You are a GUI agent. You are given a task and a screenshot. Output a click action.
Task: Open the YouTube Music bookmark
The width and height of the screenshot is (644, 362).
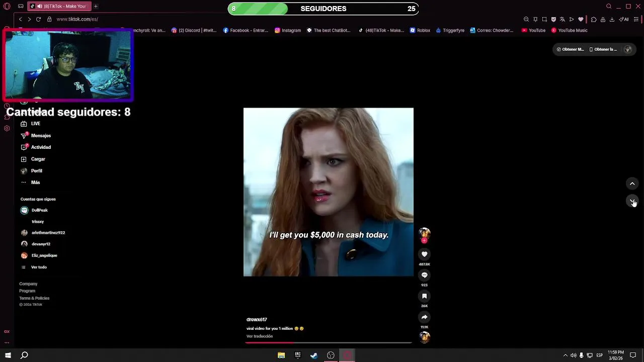569,30
